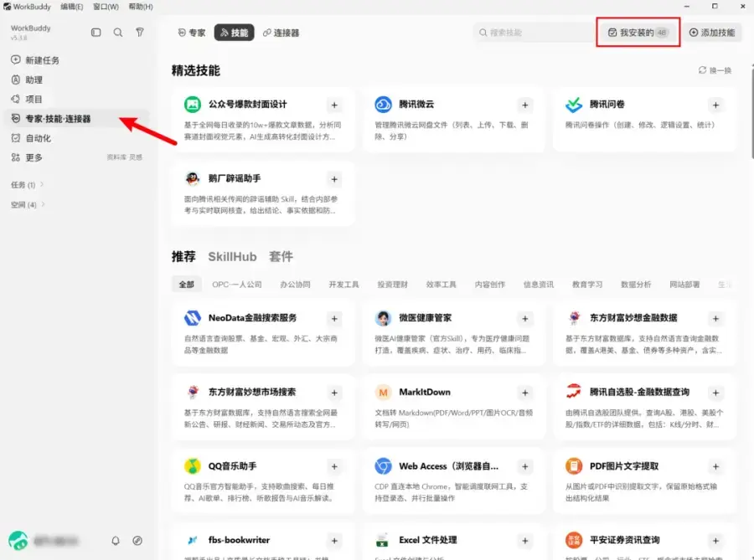
Task: Open the sidebar search icon
Action: (118, 32)
